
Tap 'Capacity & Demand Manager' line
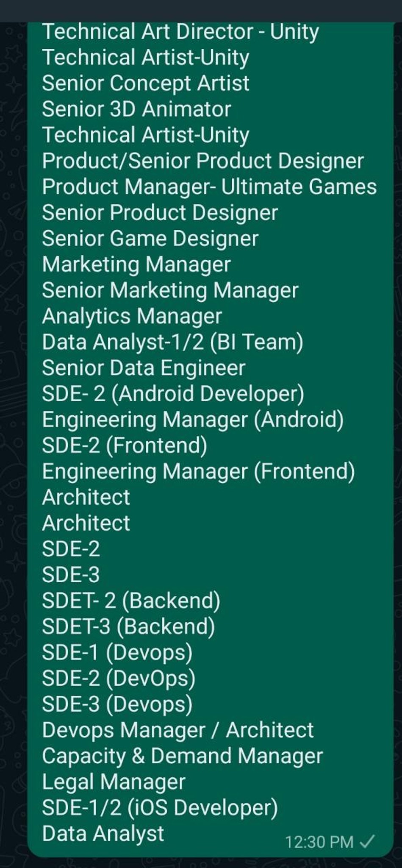click(183, 756)
